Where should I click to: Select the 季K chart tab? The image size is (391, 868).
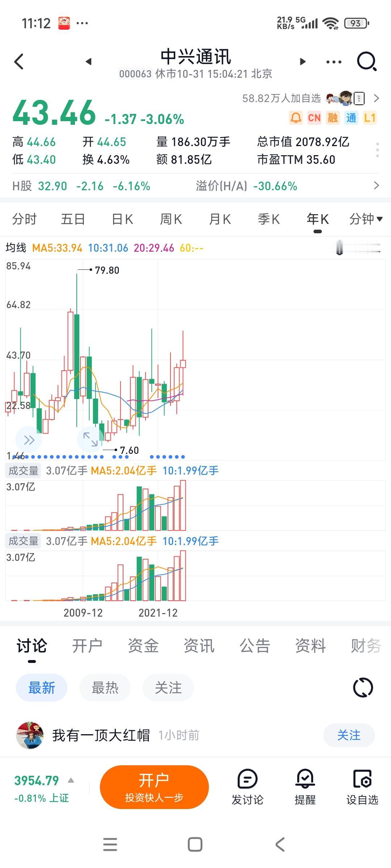pyautogui.click(x=269, y=219)
